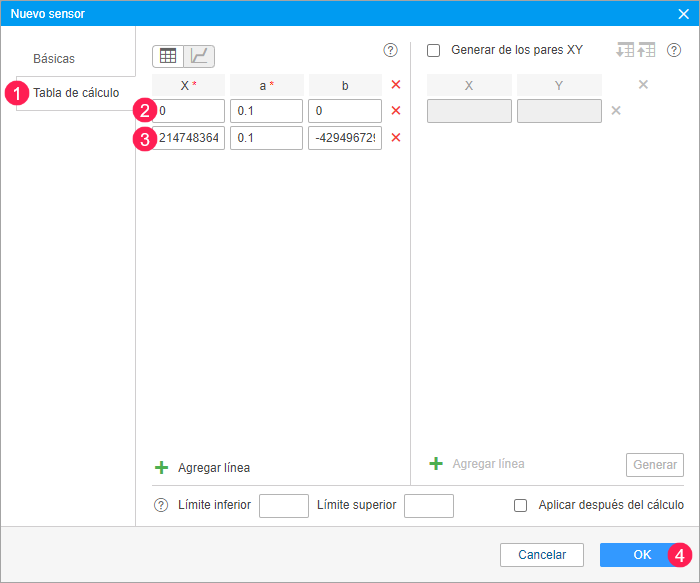Click the Límite inferior input box

pos(283,505)
